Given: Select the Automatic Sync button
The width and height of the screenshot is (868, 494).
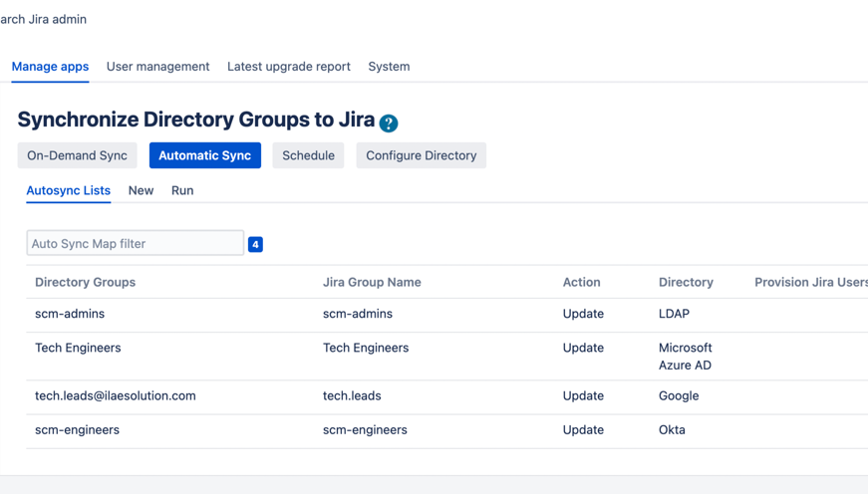Looking at the screenshot, I should 204,155.
